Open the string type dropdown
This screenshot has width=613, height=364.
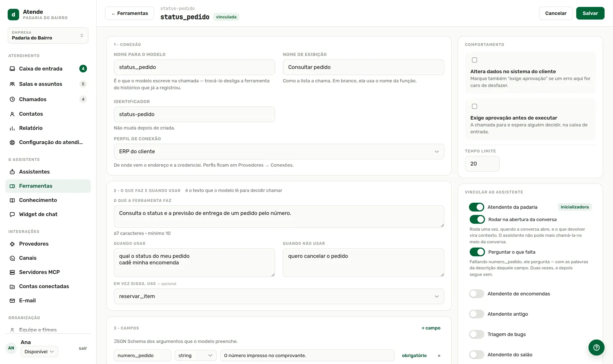pos(195,356)
